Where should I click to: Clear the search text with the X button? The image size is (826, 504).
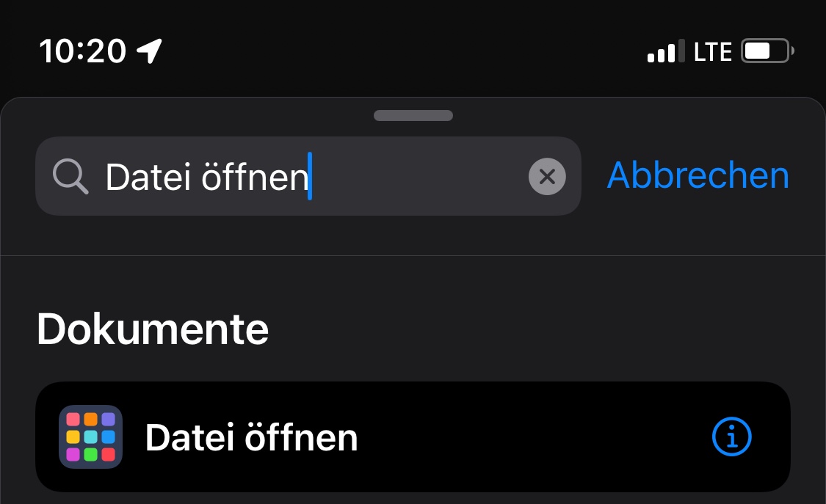click(x=547, y=176)
